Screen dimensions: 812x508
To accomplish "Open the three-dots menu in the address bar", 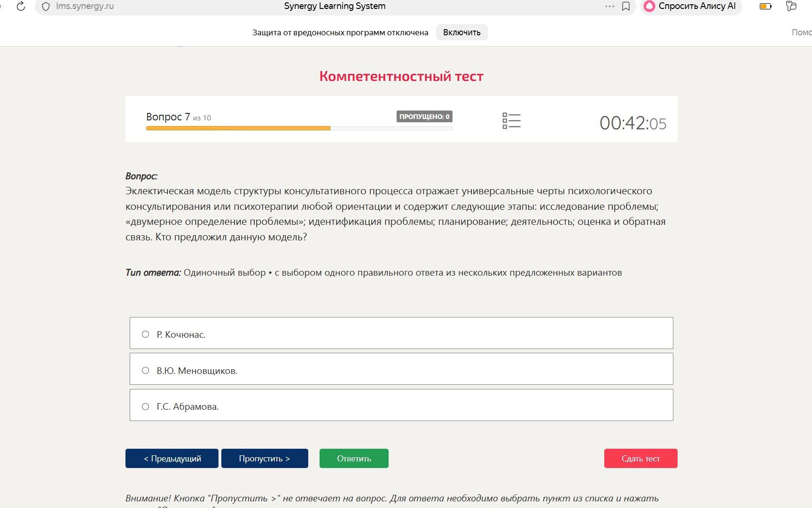I will (609, 7).
